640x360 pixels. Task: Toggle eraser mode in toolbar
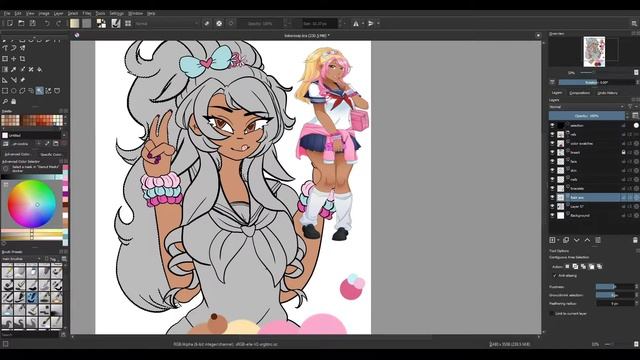click(x=207, y=24)
